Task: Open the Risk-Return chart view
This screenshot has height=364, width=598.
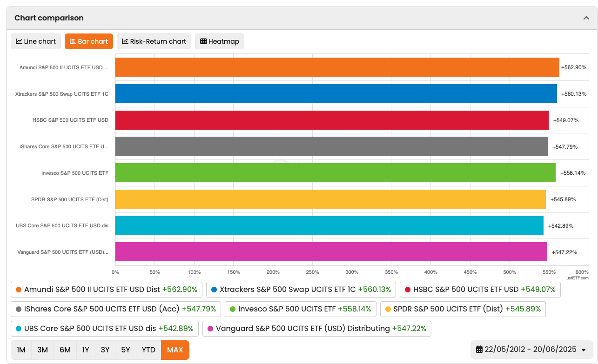Action: tap(154, 41)
